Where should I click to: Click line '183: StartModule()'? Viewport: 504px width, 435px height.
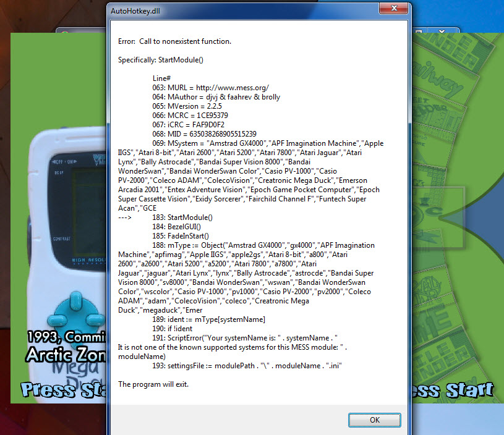point(182,217)
